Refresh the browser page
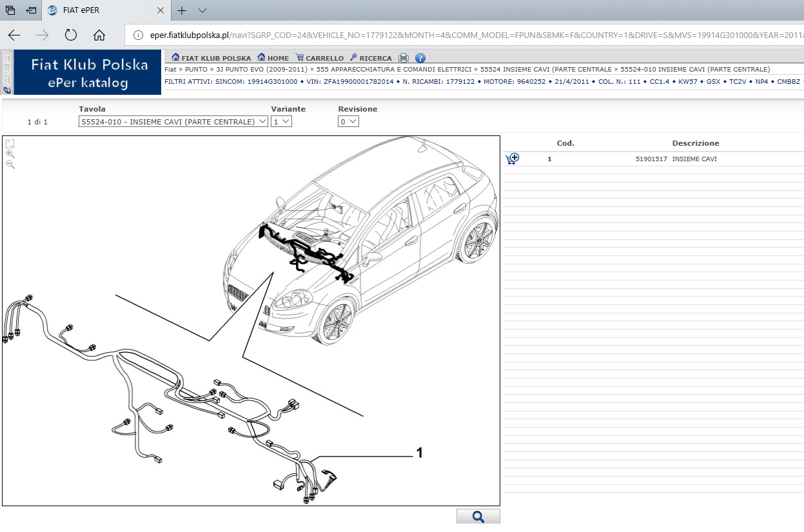Viewport: 804px width, 532px height. pyautogui.click(x=71, y=35)
